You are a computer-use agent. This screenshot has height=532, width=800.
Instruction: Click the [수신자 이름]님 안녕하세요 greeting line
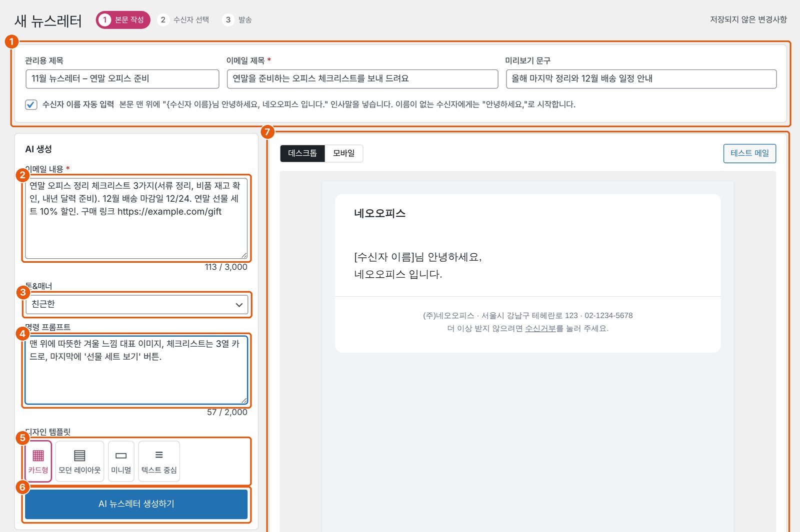tap(418, 257)
